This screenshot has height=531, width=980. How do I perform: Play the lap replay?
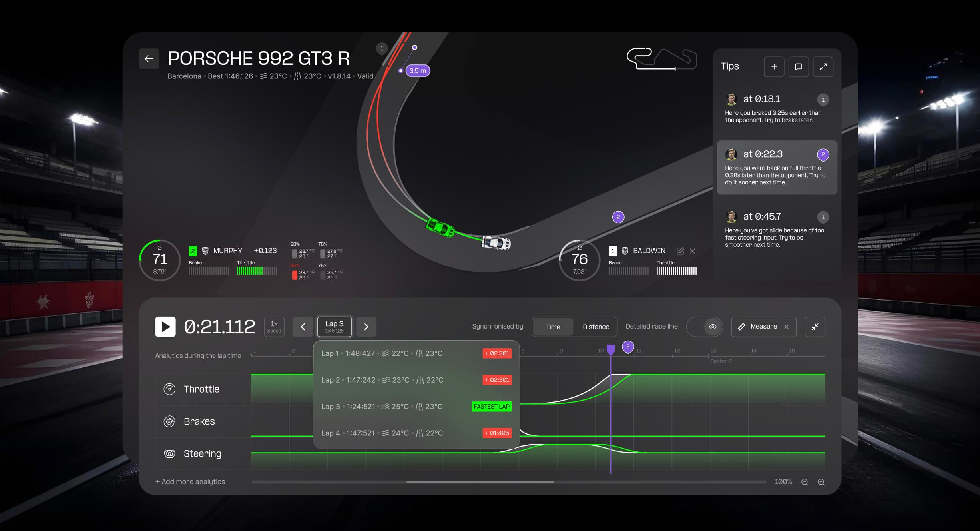coord(165,327)
